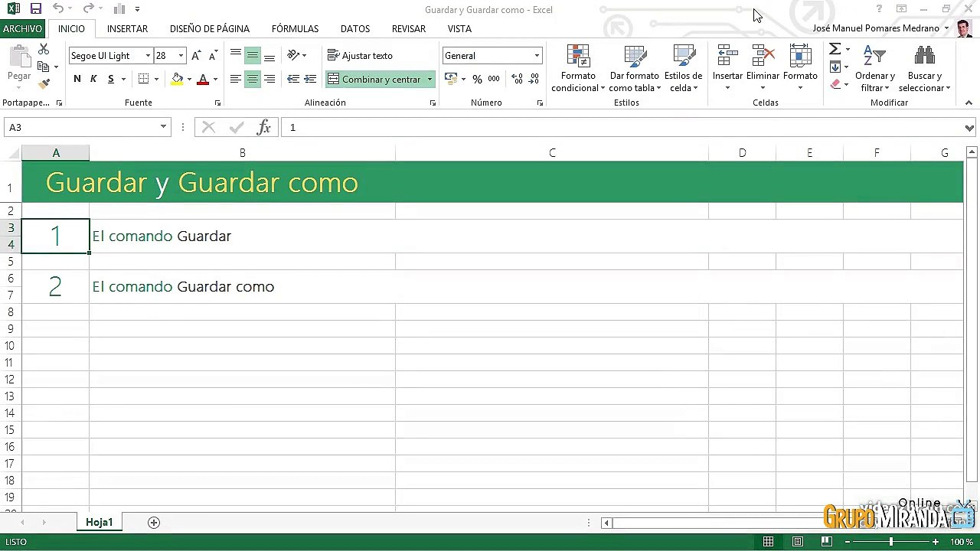980x551 pixels.
Task: Apply the thousands separator style
Action: click(494, 79)
